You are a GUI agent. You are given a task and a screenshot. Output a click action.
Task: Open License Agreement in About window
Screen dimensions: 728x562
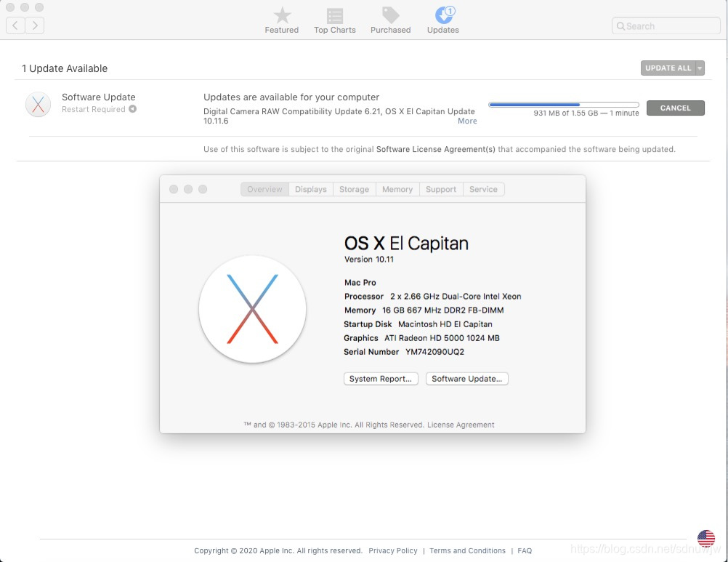[x=461, y=425]
